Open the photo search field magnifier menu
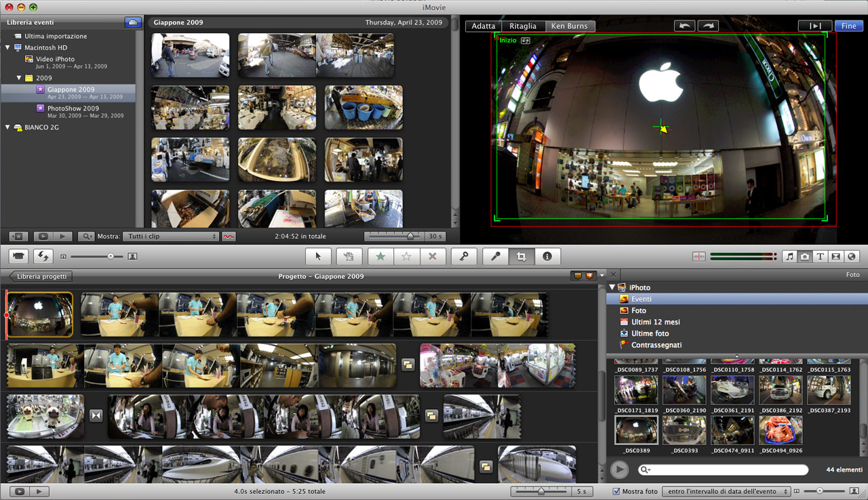Image resolution: width=868 pixels, height=500 pixels. tap(645, 470)
